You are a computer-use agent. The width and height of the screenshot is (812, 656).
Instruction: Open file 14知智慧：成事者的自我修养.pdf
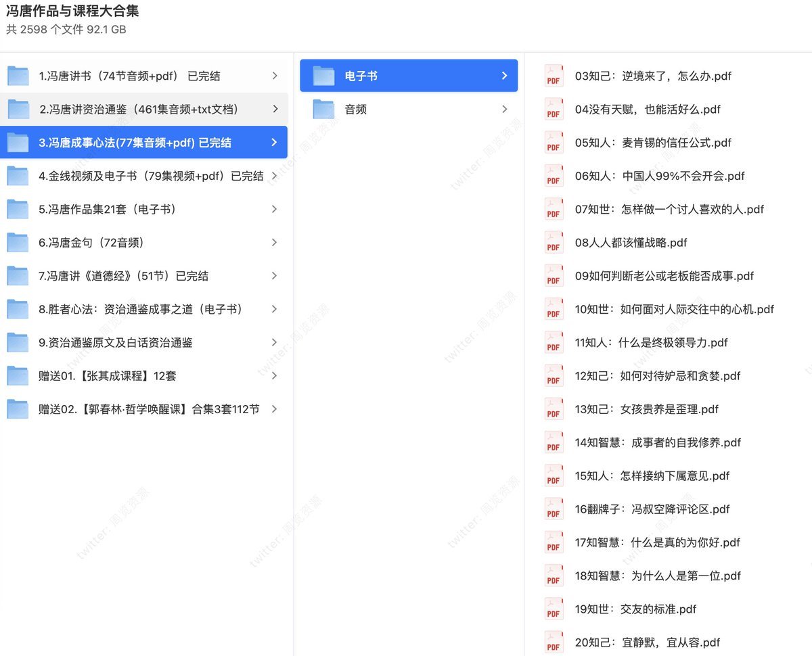(658, 442)
